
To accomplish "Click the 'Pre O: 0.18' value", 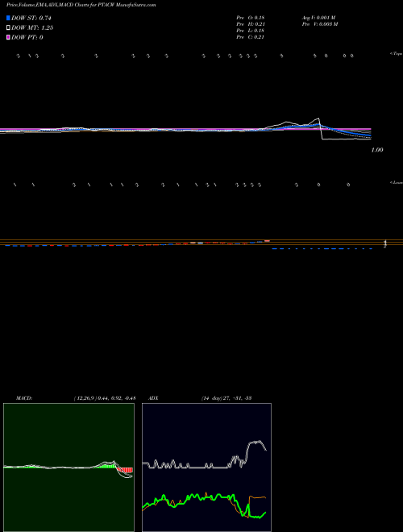I will point(251,18).
